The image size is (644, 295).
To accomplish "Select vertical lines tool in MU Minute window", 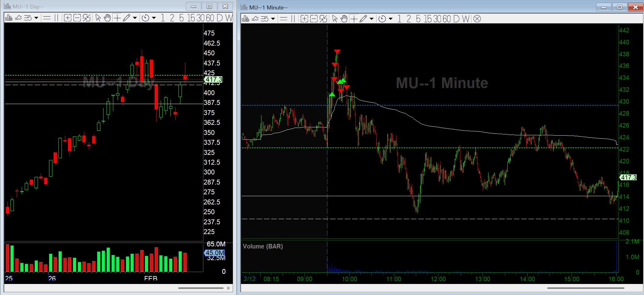I will point(293,19).
